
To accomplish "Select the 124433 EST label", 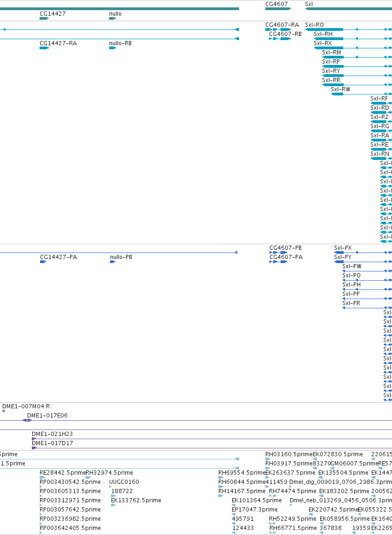I will coord(243,528).
